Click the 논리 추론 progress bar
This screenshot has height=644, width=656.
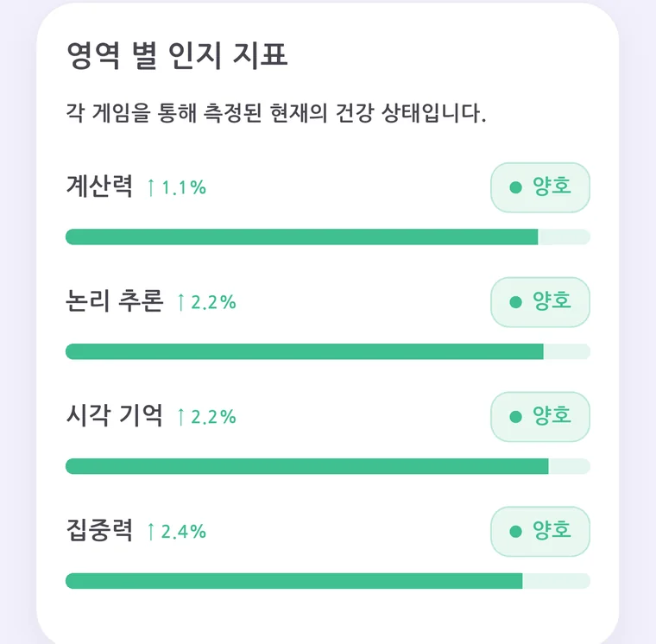pos(328,351)
